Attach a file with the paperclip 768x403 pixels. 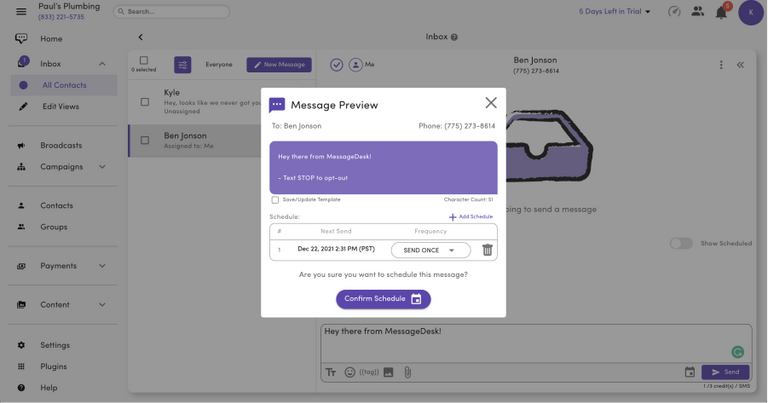(x=408, y=373)
